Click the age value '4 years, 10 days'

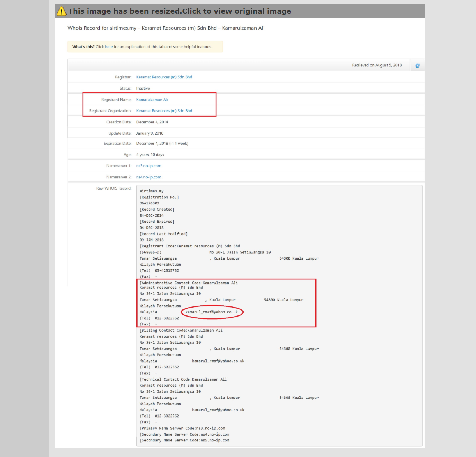pos(150,155)
